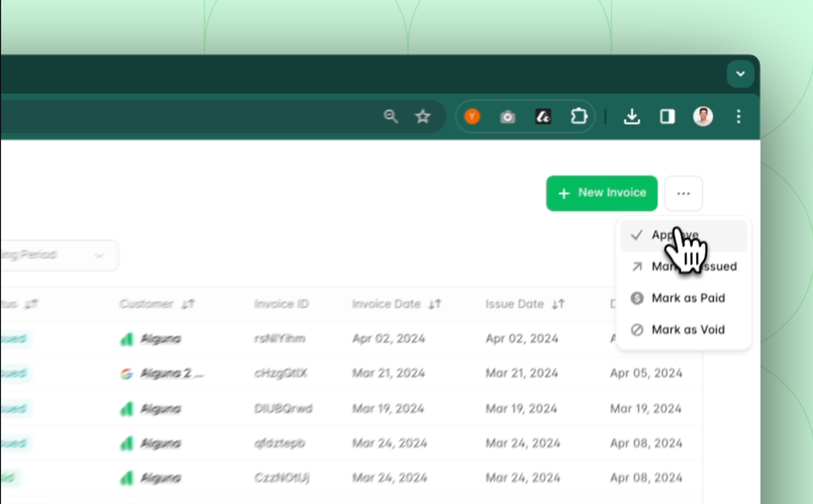Show browser downloads
Image resolution: width=813 pixels, height=504 pixels.
pyautogui.click(x=632, y=116)
